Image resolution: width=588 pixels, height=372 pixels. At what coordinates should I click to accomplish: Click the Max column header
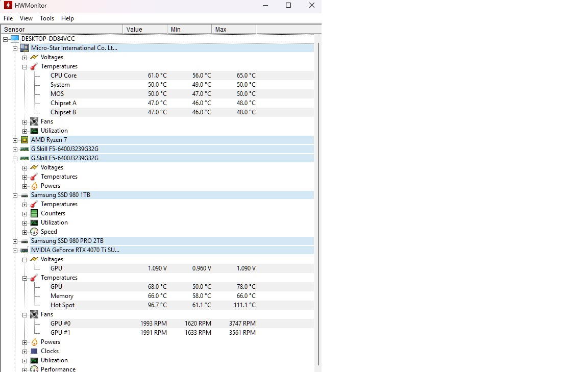[234, 29]
